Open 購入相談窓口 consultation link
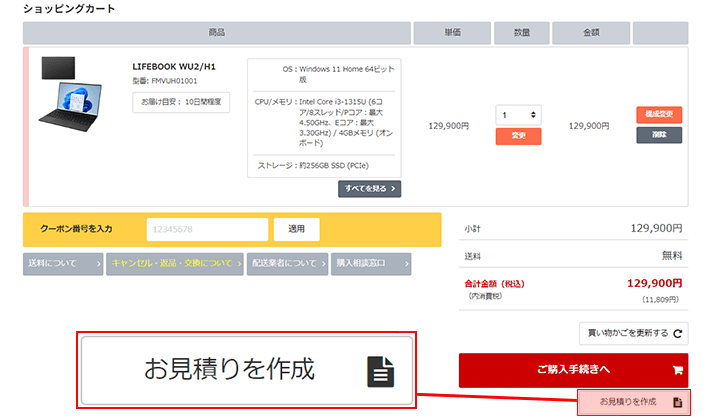The height and width of the screenshot is (419, 717). pos(371,264)
